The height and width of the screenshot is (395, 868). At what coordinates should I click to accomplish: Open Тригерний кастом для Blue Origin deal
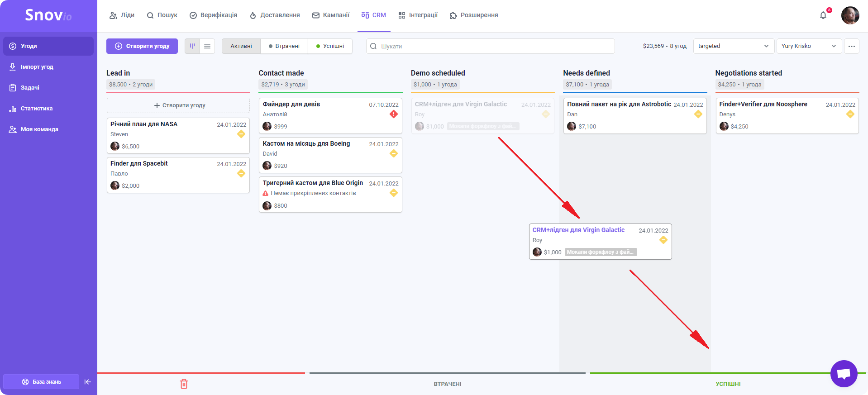(x=330, y=195)
